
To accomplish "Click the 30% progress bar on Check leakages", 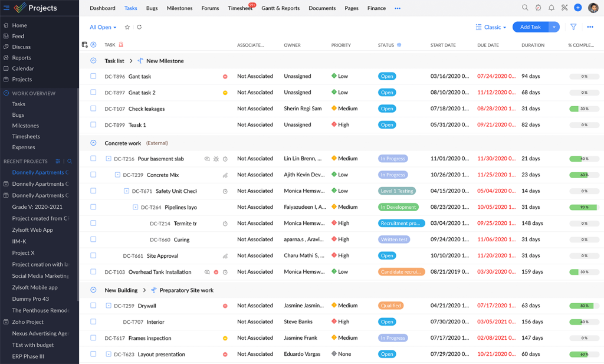I will tap(585, 109).
